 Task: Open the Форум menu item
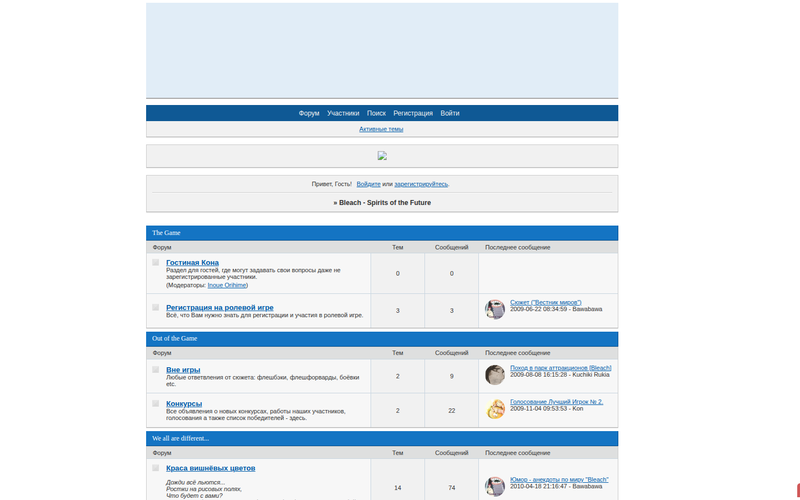point(309,114)
